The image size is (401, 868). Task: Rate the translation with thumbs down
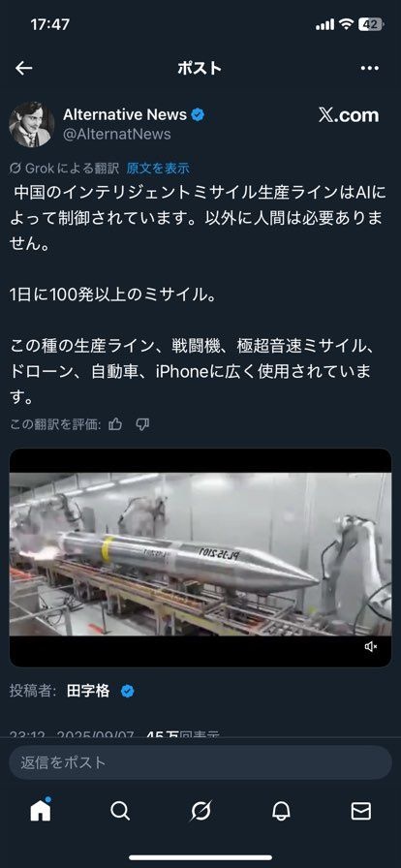click(x=142, y=424)
